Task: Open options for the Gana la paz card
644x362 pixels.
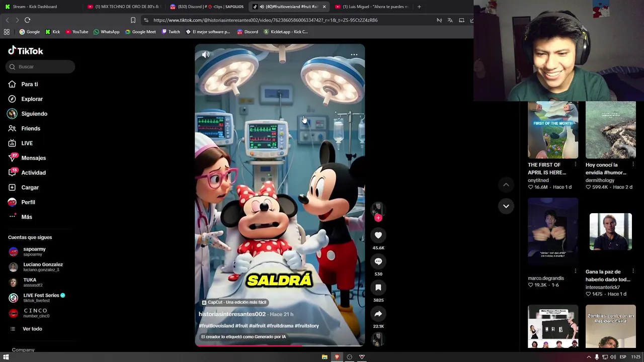Action: coord(633,271)
